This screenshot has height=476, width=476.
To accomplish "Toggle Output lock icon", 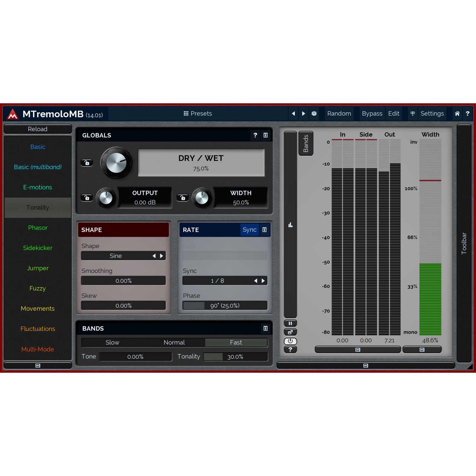I will click(x=87, y=198).
